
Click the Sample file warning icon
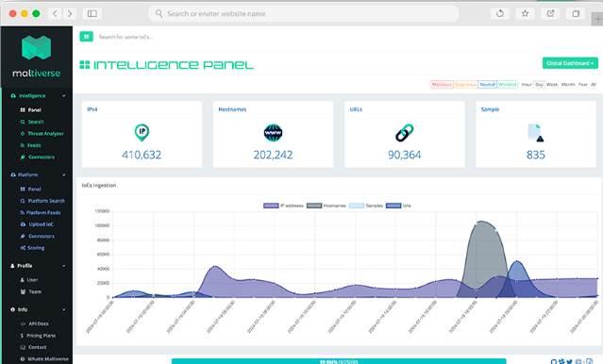coord(536,133)
